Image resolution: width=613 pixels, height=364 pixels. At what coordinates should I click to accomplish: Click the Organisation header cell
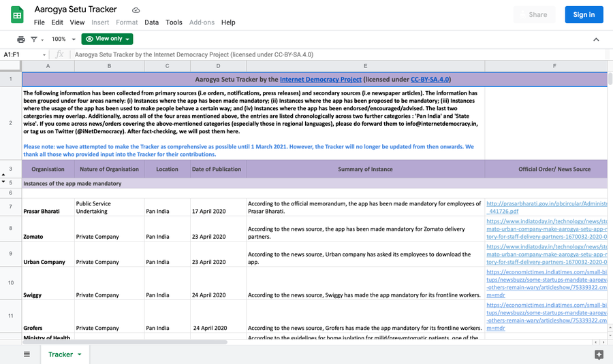[x=48, y=169]
